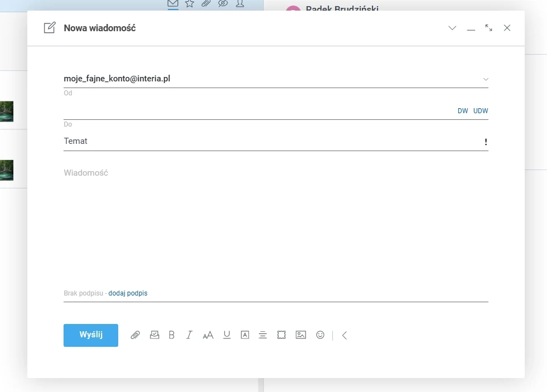Open text alignment options
The height and width of the screenshot is (392, 547).
[x=263, y=335]
